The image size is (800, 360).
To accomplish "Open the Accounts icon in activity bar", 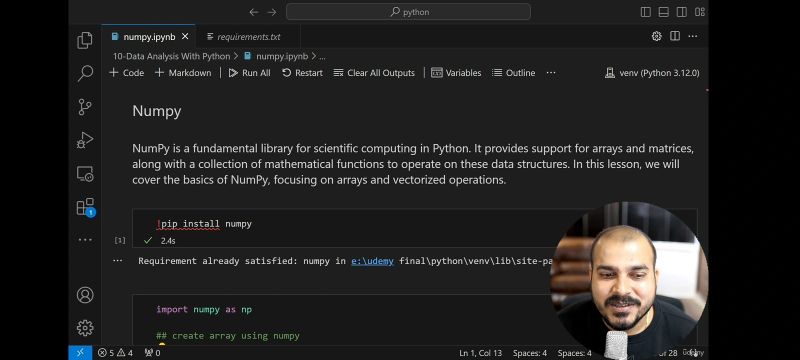I will (85, 295).
